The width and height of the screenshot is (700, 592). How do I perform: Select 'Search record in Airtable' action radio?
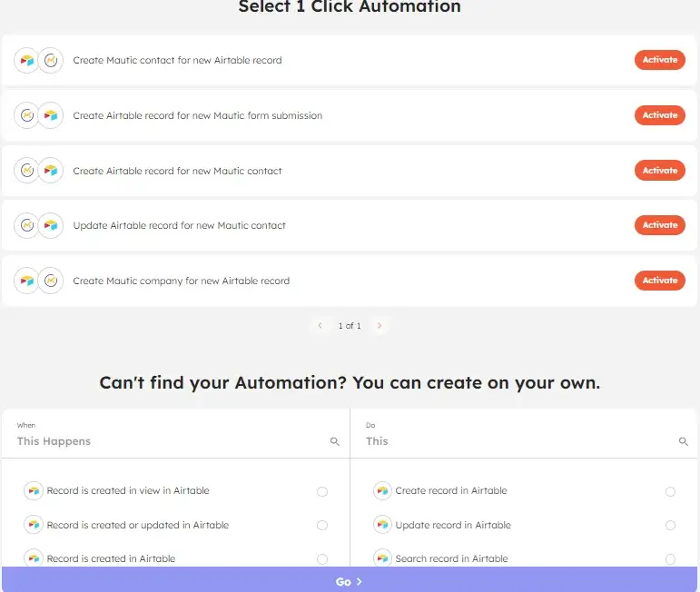[670, 559]
